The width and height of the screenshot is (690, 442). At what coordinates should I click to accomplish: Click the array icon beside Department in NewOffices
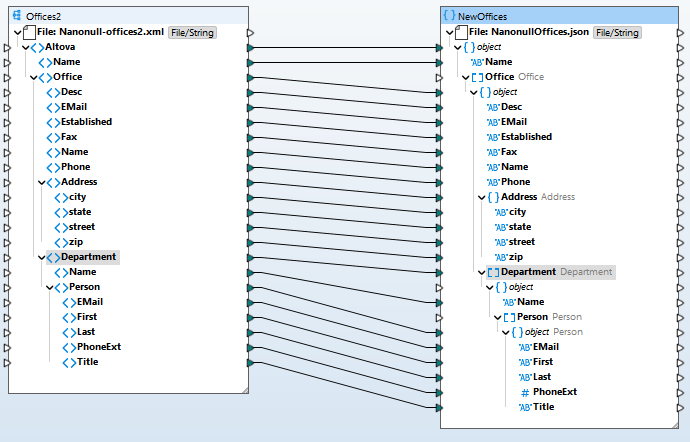coord(492,272)
